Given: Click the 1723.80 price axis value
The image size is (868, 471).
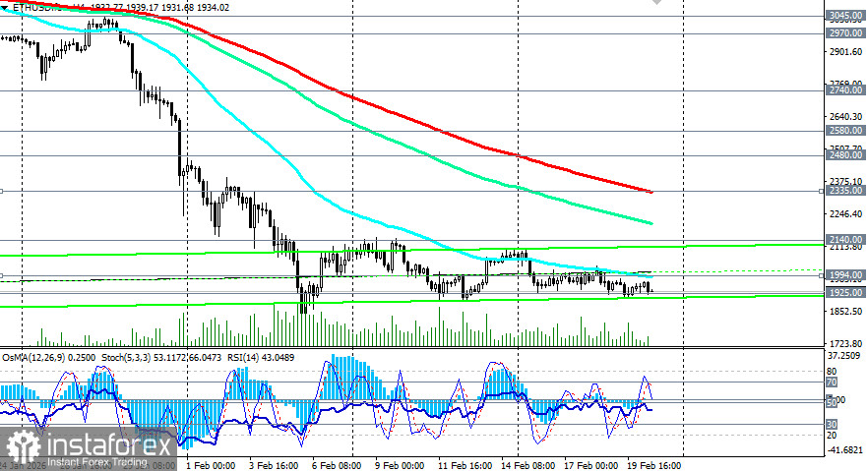Looking at the screenshot, I should 846,343.
